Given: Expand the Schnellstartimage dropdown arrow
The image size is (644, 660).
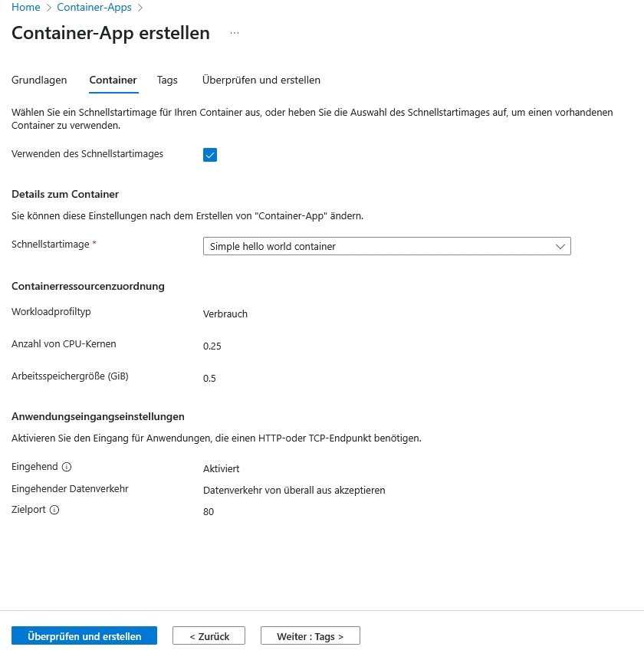Looking at the screenshot, I should 560,246.
